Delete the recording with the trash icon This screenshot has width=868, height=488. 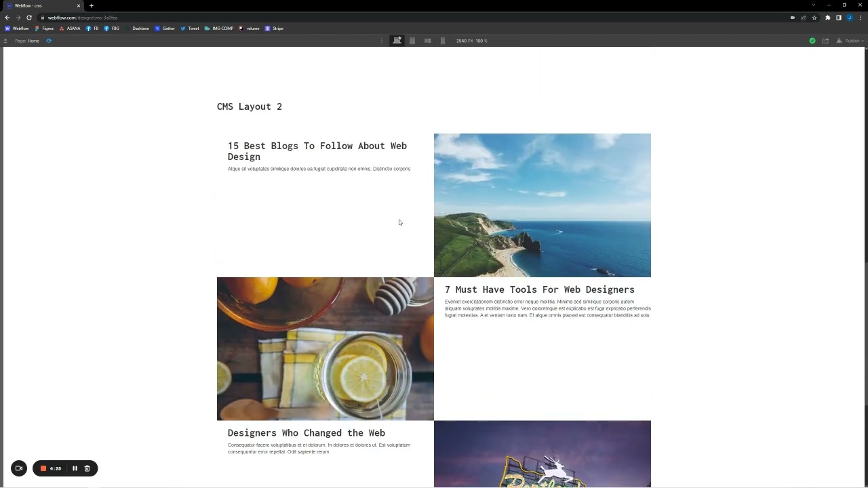87,468
